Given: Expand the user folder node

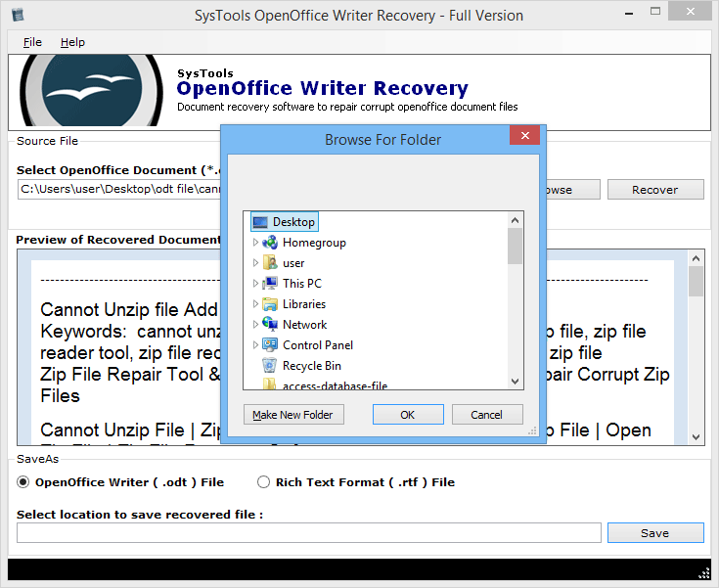Looking at the screenshot, I should click(x=255, y=263).
